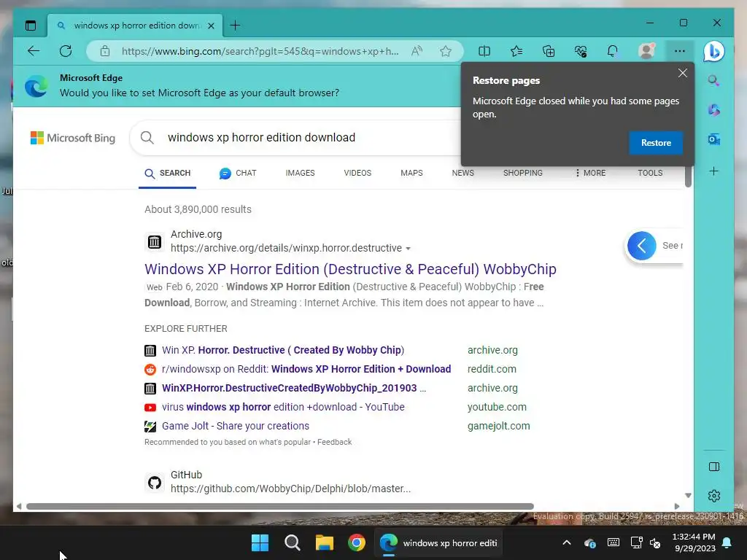Image resolution: width=747 pixels, height=560 pixels.
Task: Open Win XP. Horror. Destructive link
Action: pos(283,350)
